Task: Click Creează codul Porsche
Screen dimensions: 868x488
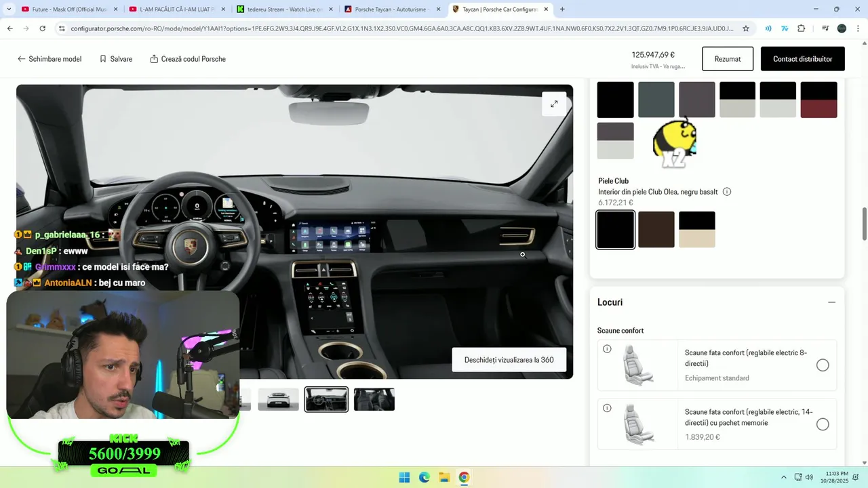Action: click(188, 59)
